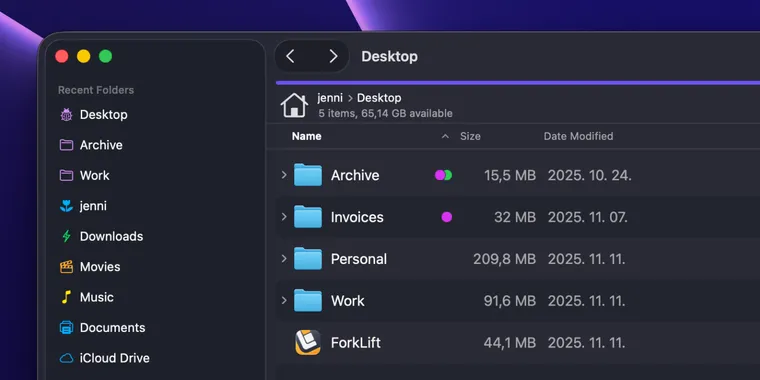Click the lightning bolt Downloads icon

click(66, 237)
